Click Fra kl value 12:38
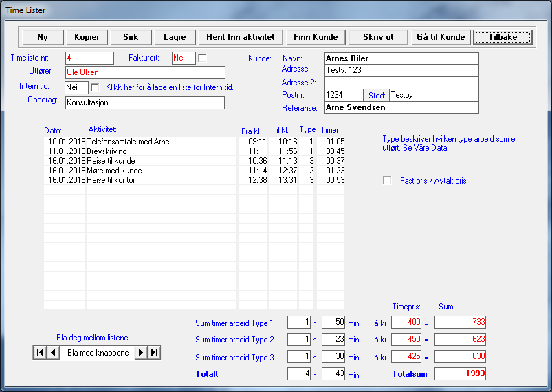 pyautogui.click(x=253, y=180)
